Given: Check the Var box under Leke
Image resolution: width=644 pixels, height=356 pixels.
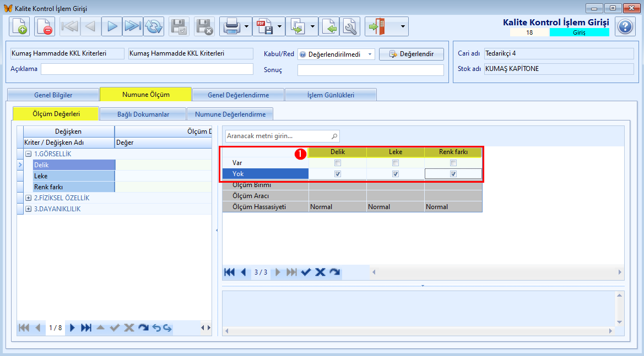Looking at the screenshot, I should click(396, 163).
